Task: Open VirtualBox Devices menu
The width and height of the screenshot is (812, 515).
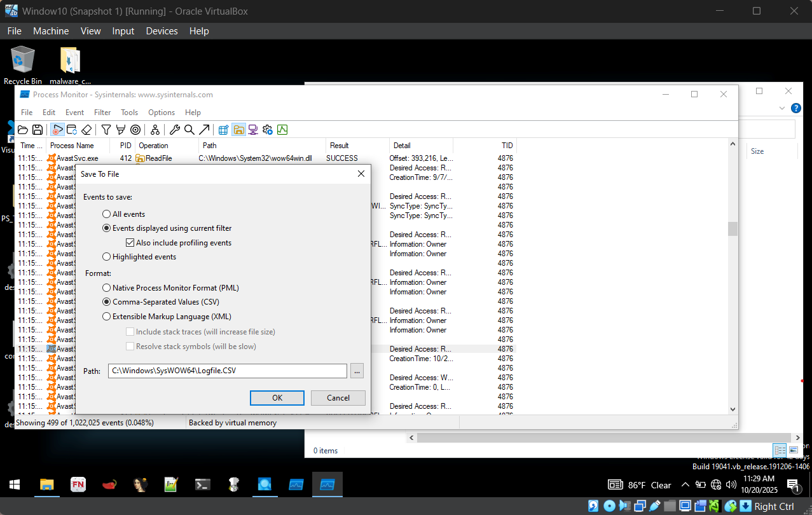Action: click(x=162, y=31)
